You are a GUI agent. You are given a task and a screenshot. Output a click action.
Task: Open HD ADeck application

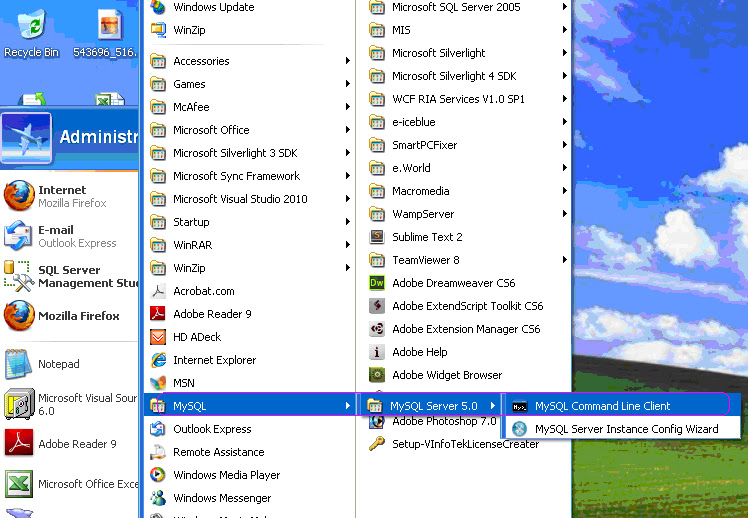click(x=249, y=337)
